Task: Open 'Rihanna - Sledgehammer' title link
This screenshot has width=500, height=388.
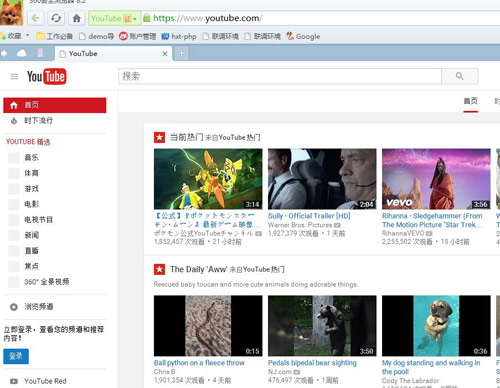Action: (432, 220)
